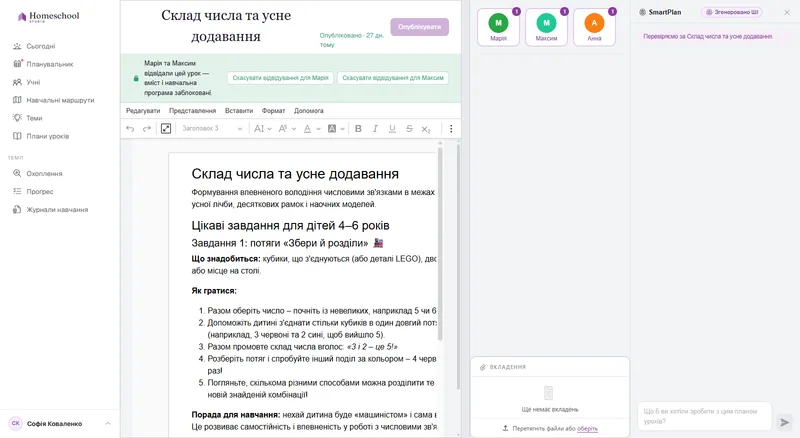The image size is (800, 438).
Task: Click the Опублікувати button
Action: [419, 27]
